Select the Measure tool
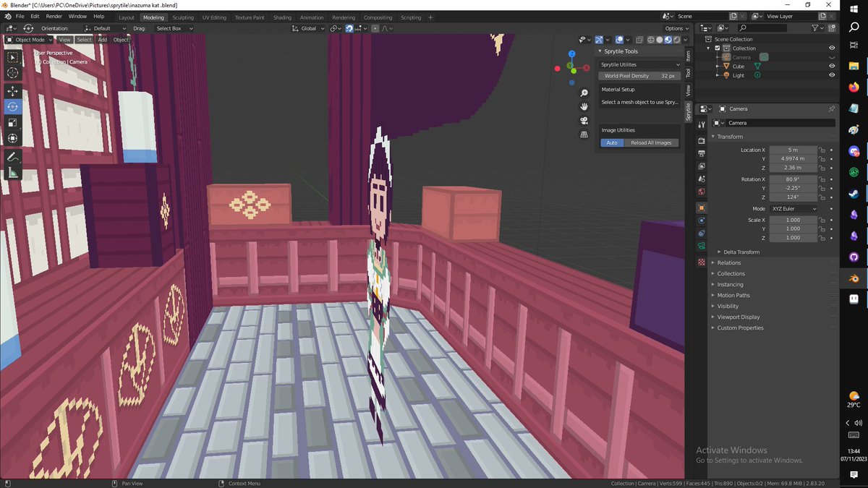This screenshot has height=488, width=868. point(13,172)
